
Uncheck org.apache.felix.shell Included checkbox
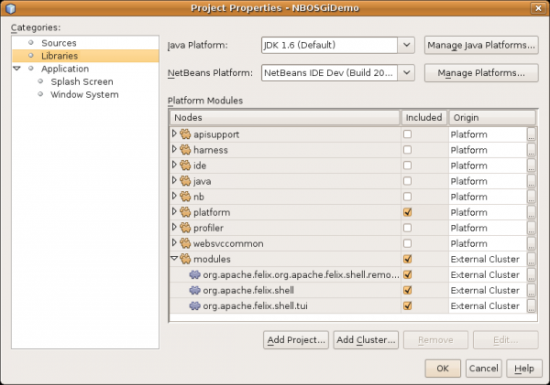pos(407,290)
